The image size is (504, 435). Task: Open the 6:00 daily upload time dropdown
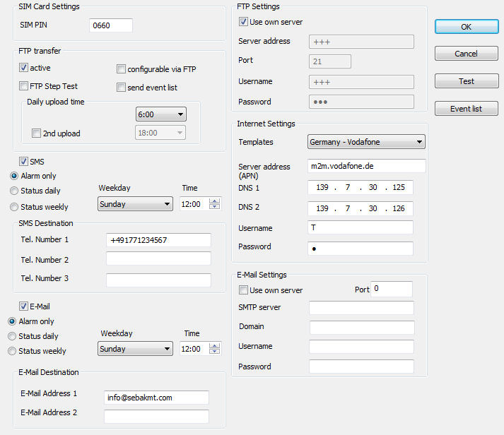(x=161, y=114)
